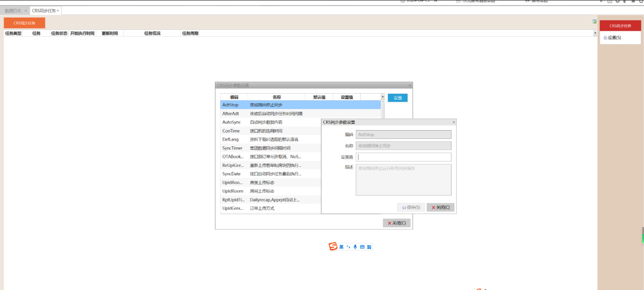Toggle the Sogou 英 language mode
The image size is (644, 290).
pyautogui.click(x=341, y=247)
